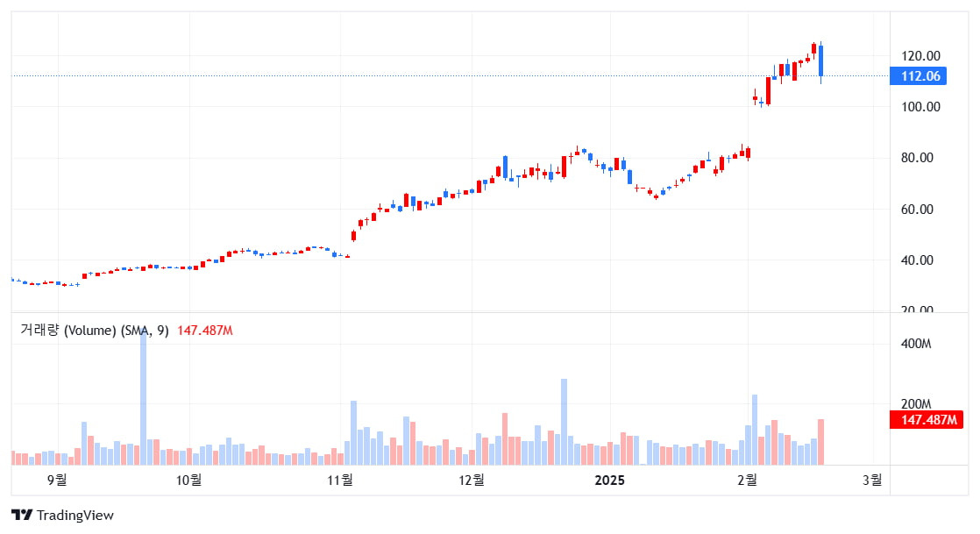980x534 pixels.
Task: Click the 200M volume axis label
Action: pos(916,404)
